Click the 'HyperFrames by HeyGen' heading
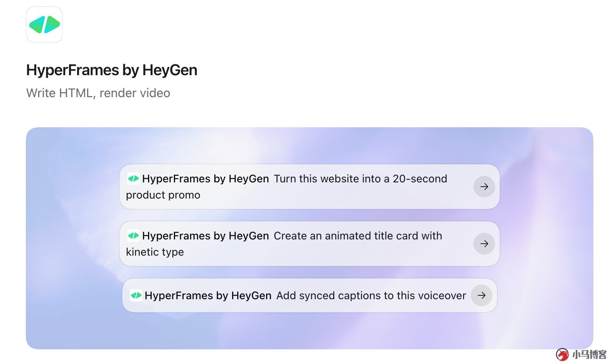Viewport: 610px width, 364px height. pyautogui.click(x=112, y=70)
